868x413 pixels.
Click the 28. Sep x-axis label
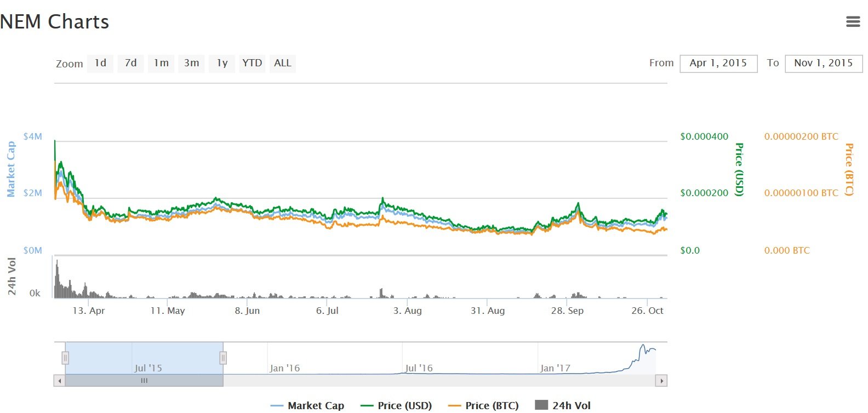[x=567, y=311]
